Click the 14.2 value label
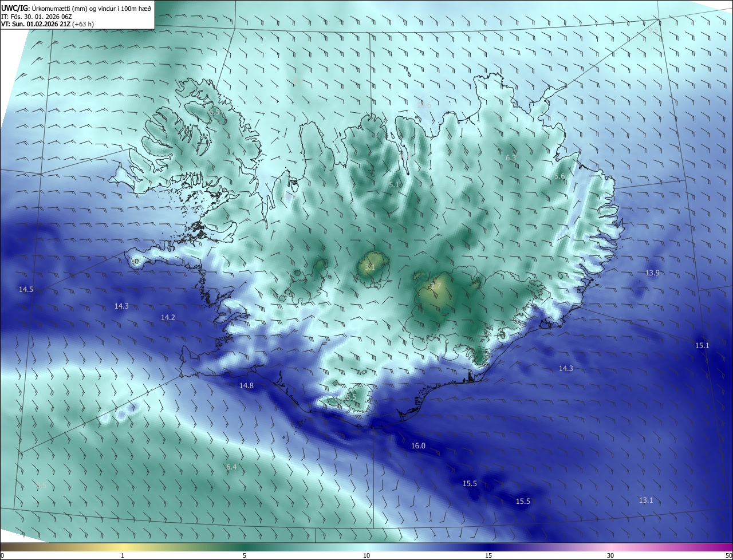733x560 pixels. (x=168, y=317)
